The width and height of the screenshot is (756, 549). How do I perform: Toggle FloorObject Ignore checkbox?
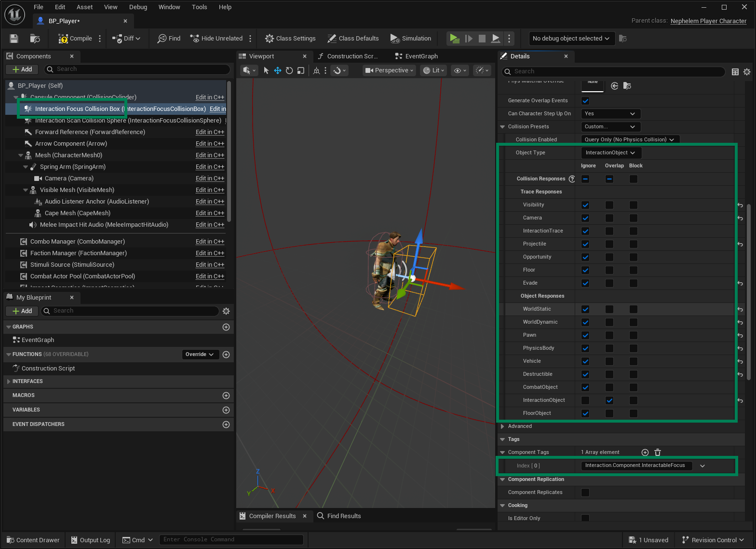click(585, 413)
